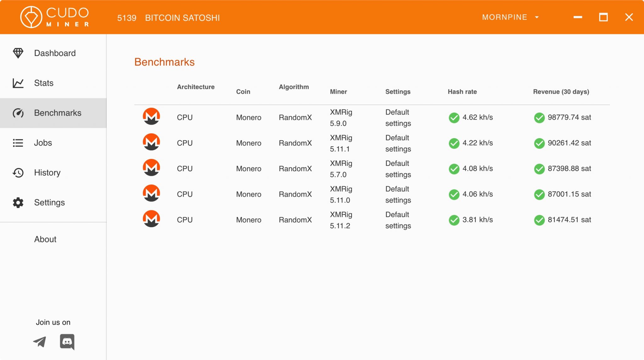644x360 pixels.
Task: Open the About page
Action: 45,239
